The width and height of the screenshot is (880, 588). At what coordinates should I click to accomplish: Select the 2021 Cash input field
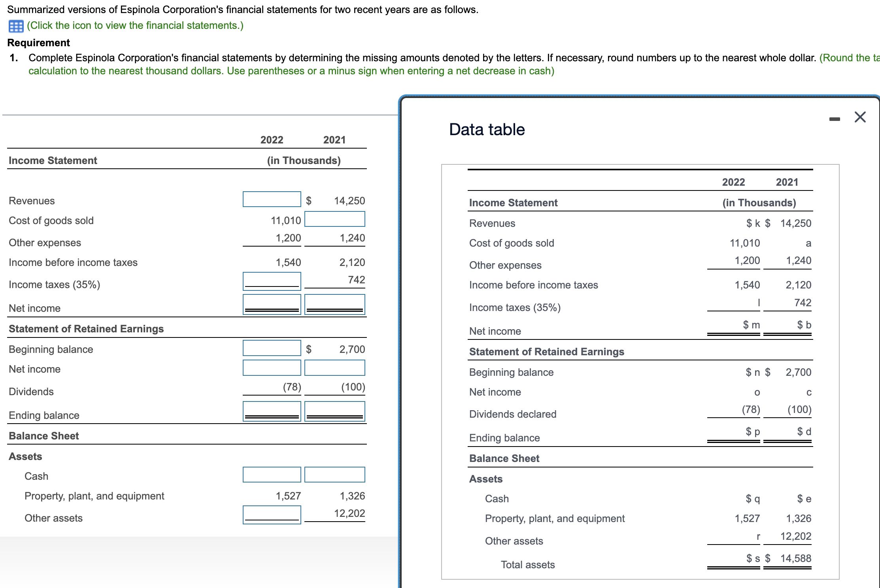click(334, 475)
